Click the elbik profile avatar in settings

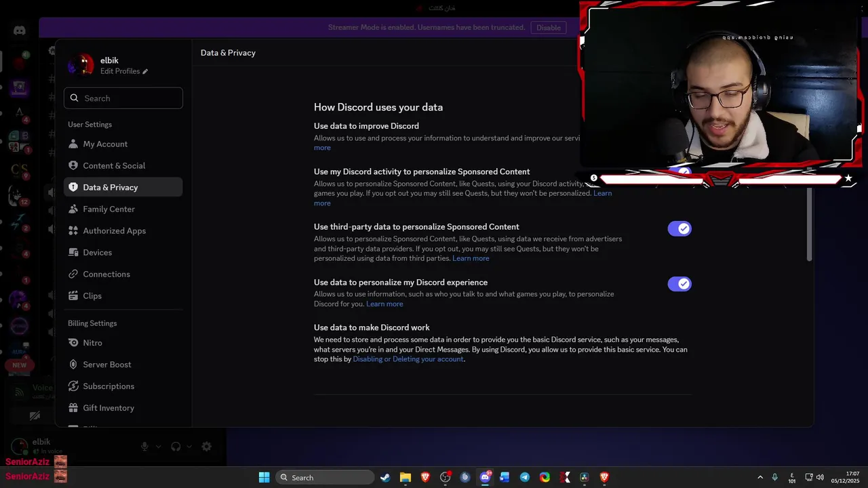pos(81,65)
